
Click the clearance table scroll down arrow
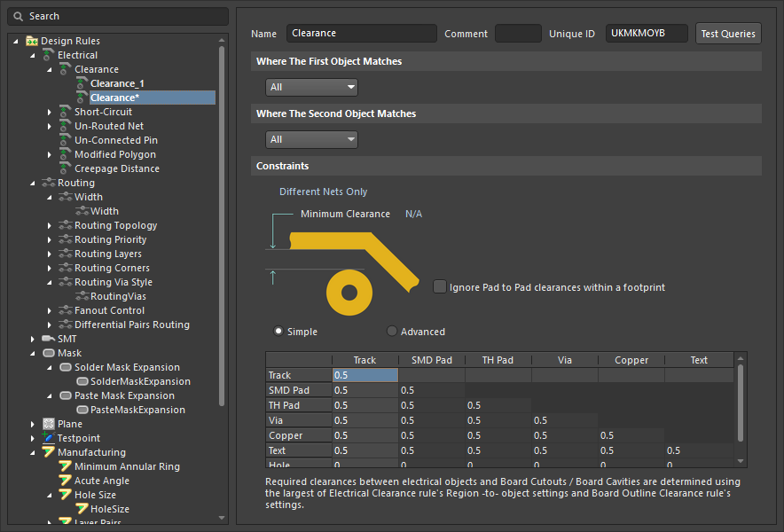(741, 461)
